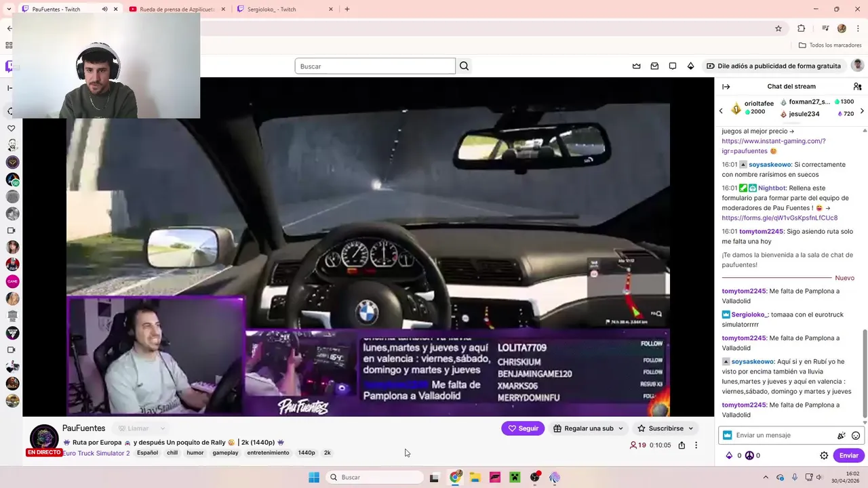Click the party popper icon in chat input

842,435
